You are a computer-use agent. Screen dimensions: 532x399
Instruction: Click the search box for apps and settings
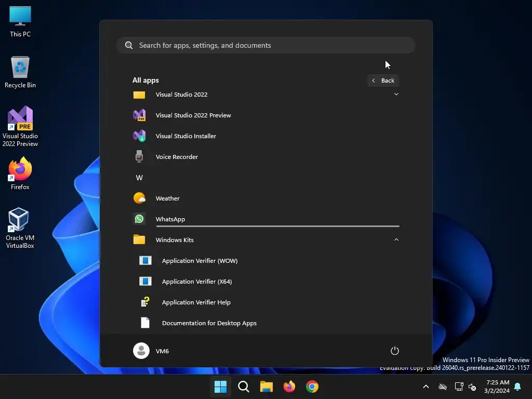266,46
